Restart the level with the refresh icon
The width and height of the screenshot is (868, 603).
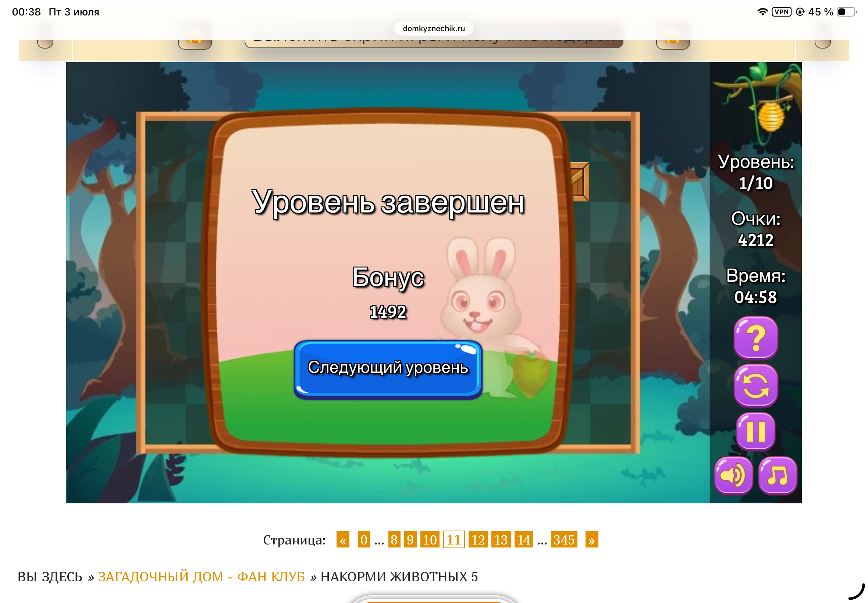(755, 386)
